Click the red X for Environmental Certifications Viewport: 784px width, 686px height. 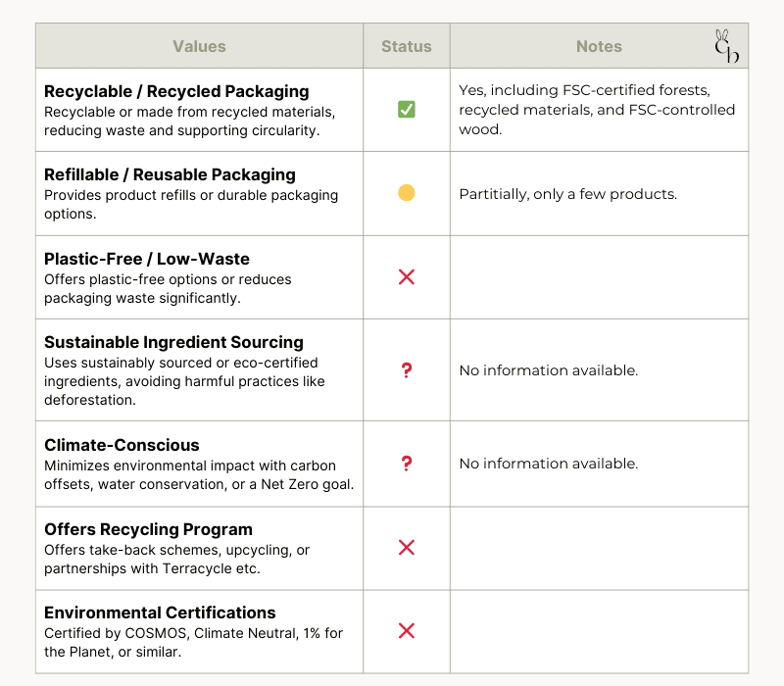(x=407, y=631)
